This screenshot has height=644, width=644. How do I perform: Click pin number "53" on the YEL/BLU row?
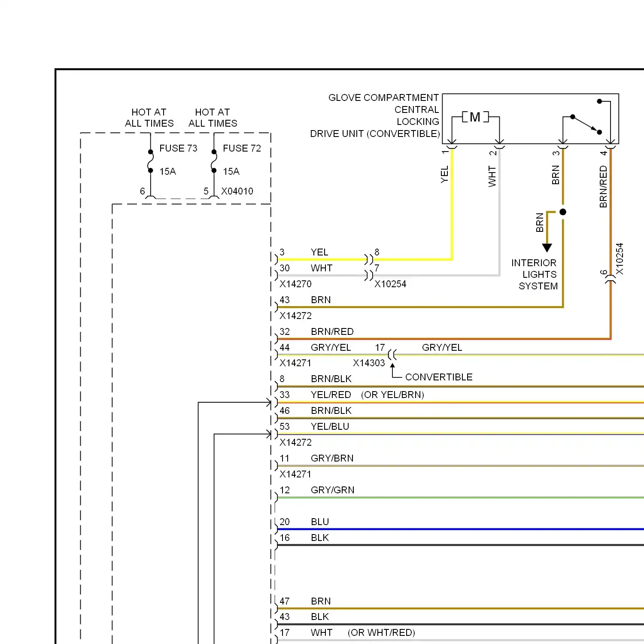coord(285,426)
